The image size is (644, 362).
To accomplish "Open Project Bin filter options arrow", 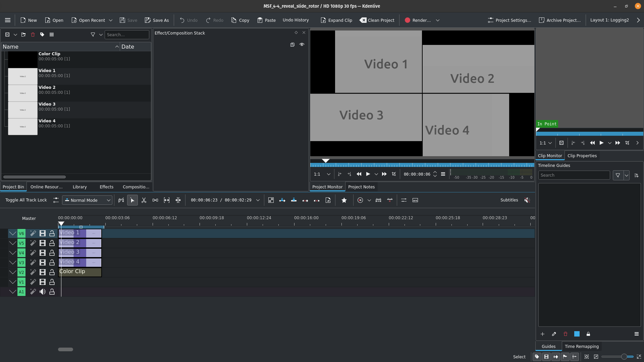I will [x=101, y=35].
